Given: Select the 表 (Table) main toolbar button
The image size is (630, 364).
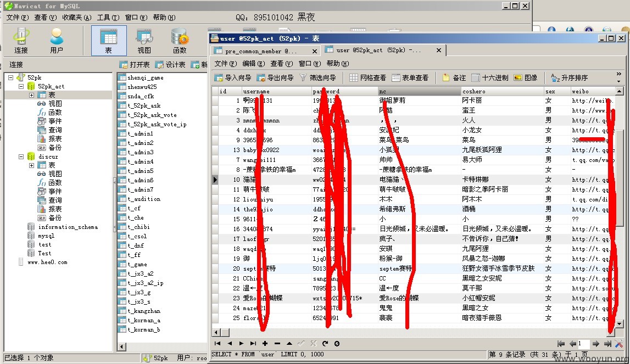Looking at the screenshot, I should pos(109,41).
